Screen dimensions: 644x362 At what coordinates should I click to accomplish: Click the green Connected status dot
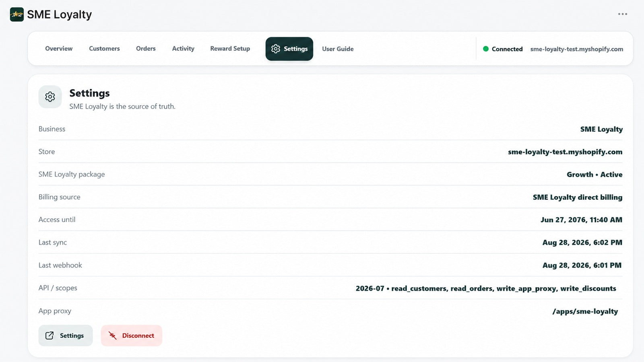click(x=486, y=49)
